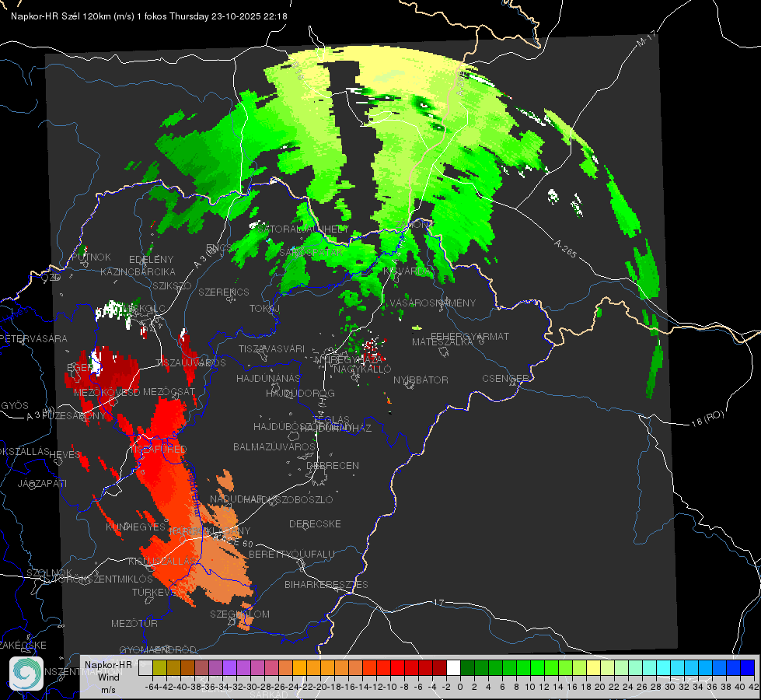
Task: Click the ZÁHONY label
Action: click(x=413, y=225)
